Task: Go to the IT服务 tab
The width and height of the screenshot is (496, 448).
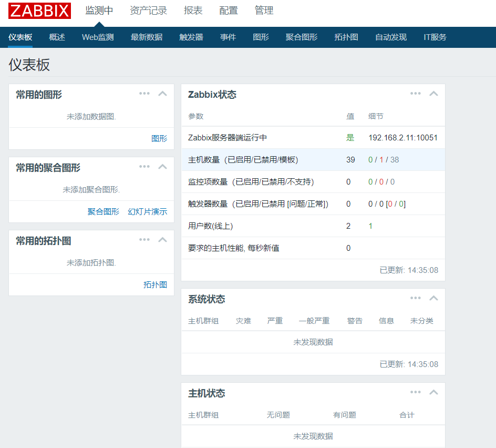Action: tap(435, 37)
